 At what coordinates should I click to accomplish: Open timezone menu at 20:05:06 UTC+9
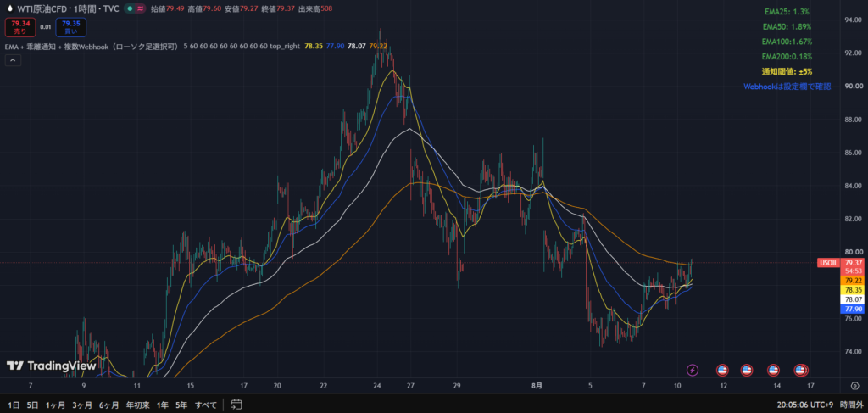point(804,405)
